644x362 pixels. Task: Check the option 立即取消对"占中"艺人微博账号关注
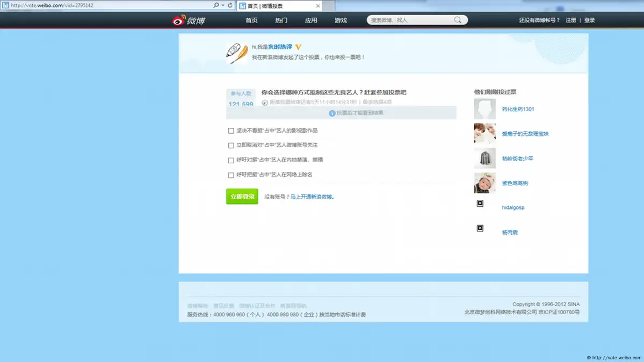point(231,146)
